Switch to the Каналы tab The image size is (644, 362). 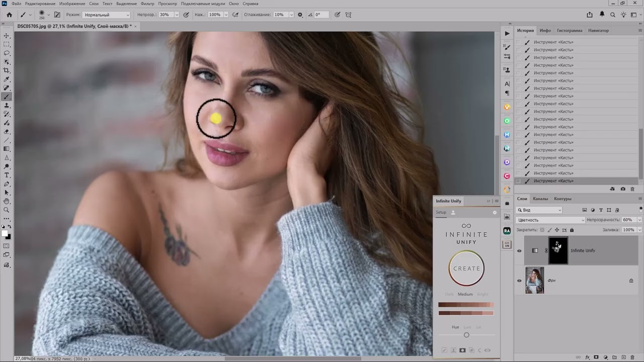click(x=540, y=199)
